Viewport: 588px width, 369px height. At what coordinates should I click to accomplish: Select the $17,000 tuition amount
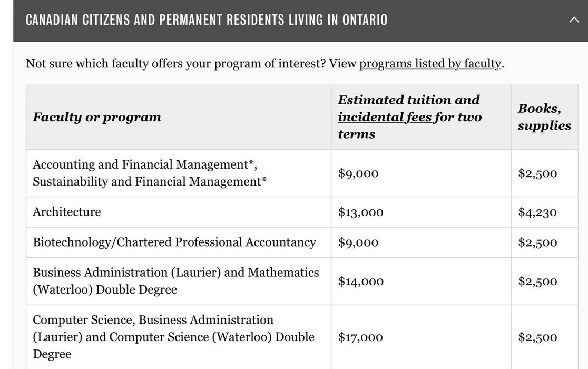click(x=360, y=337)
